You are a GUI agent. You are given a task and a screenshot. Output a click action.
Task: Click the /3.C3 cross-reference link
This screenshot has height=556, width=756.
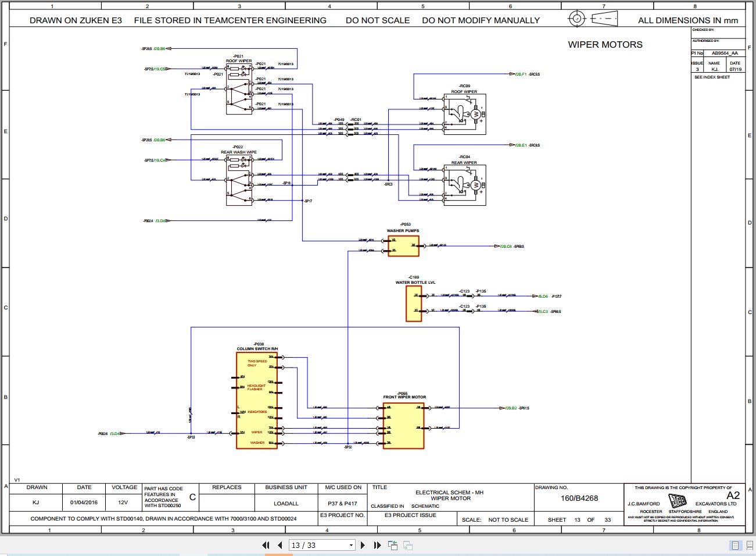[543, 311]
